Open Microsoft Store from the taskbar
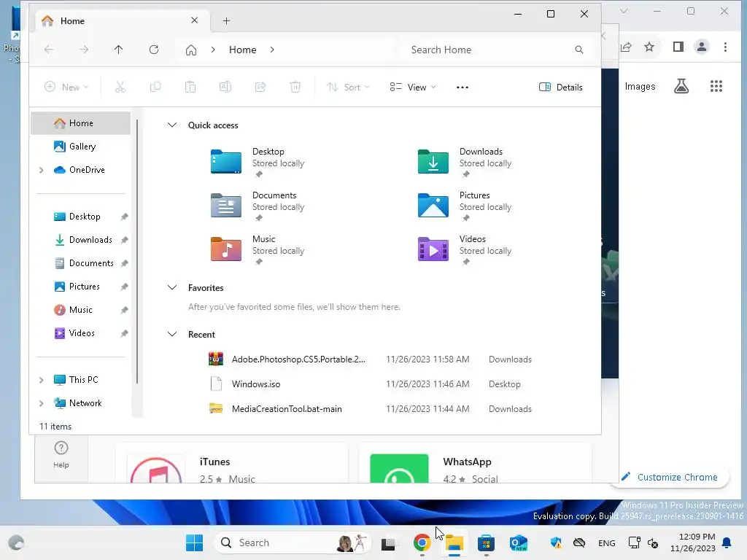Screen dimensions: 747x560 point(486,542)
